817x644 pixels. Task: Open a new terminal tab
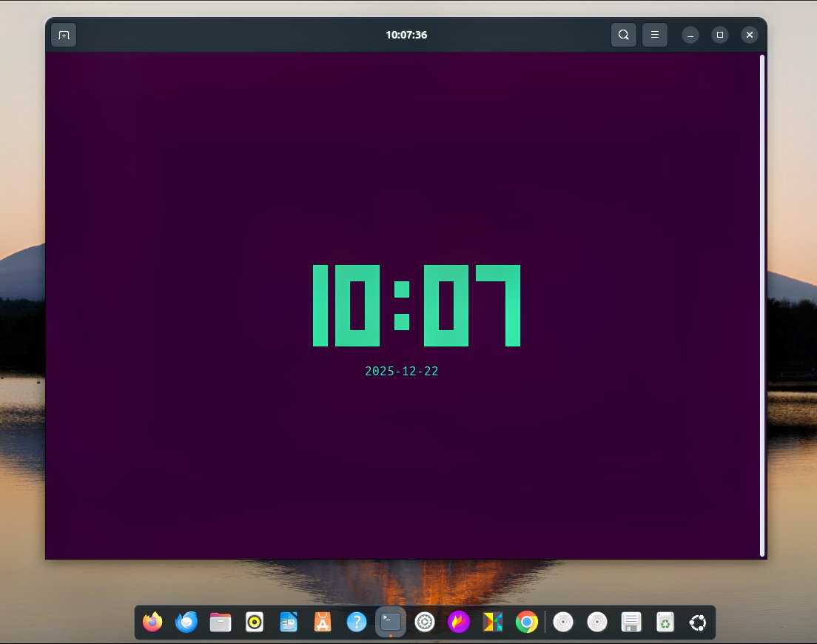click(x=64, y=35)
